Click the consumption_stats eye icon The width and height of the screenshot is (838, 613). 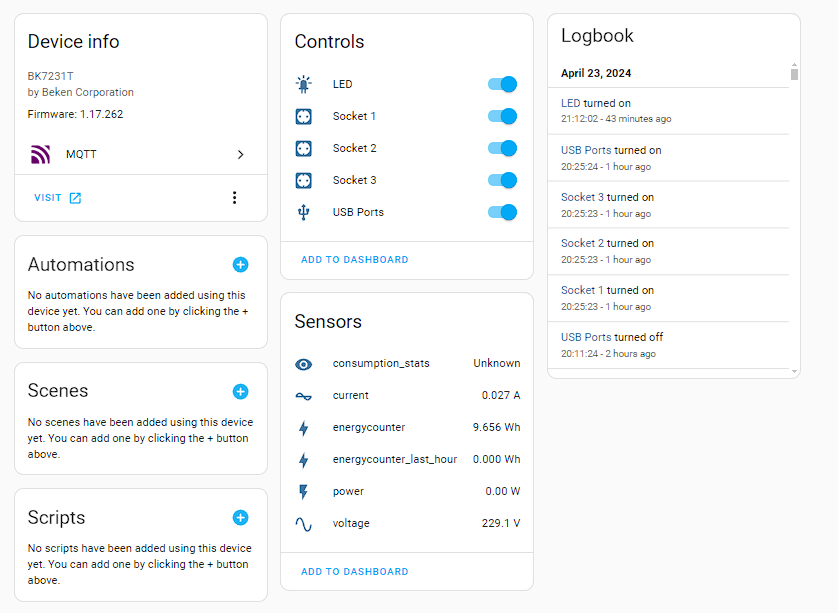pyautogui.click(x=304, y=364)
